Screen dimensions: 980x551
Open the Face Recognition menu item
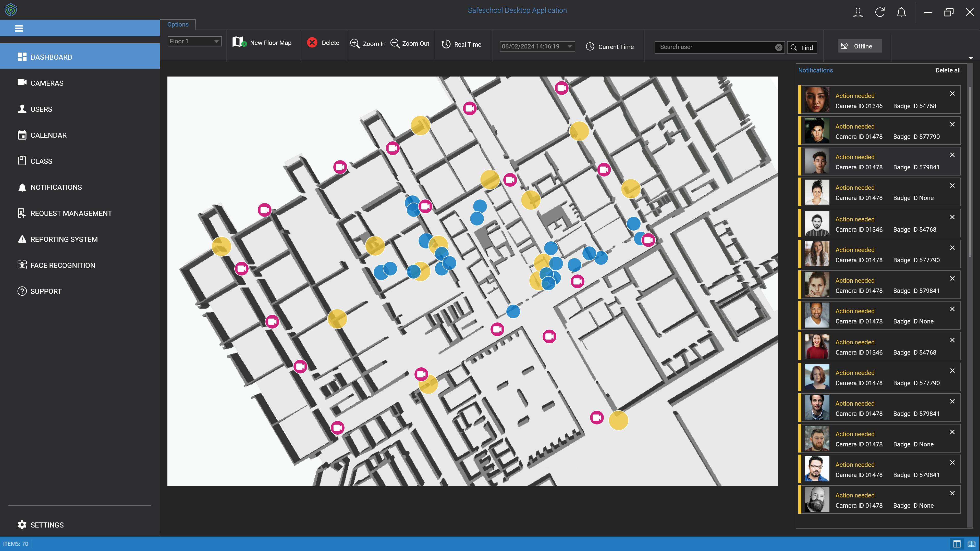pos(63,265)
